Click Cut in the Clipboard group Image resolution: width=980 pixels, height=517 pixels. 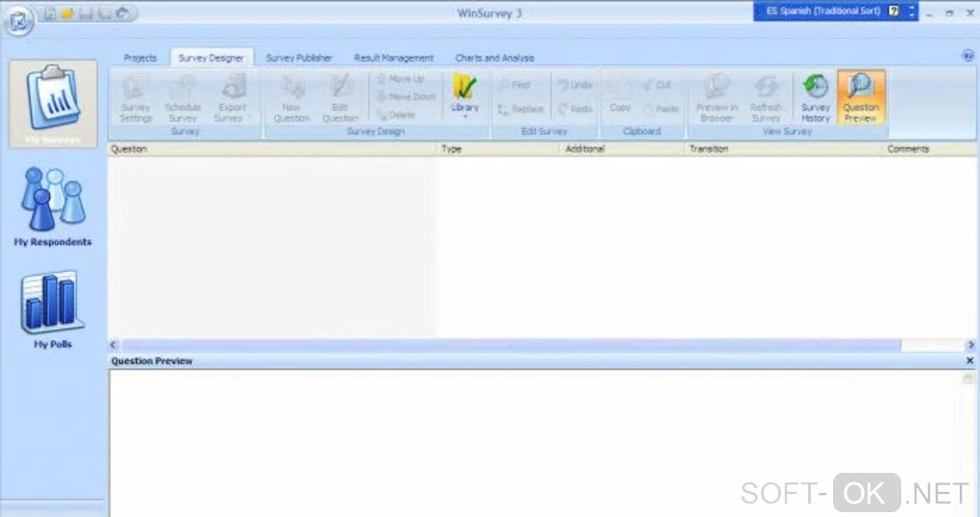coord(656,85)
